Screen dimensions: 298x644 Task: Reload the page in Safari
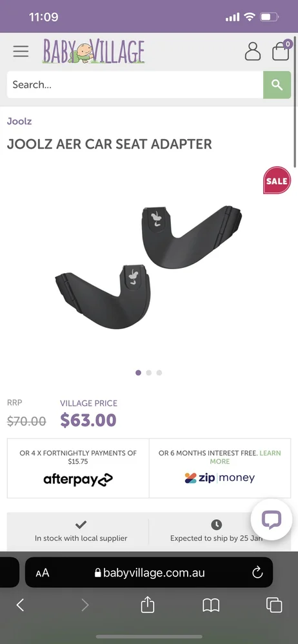(257, 573)
